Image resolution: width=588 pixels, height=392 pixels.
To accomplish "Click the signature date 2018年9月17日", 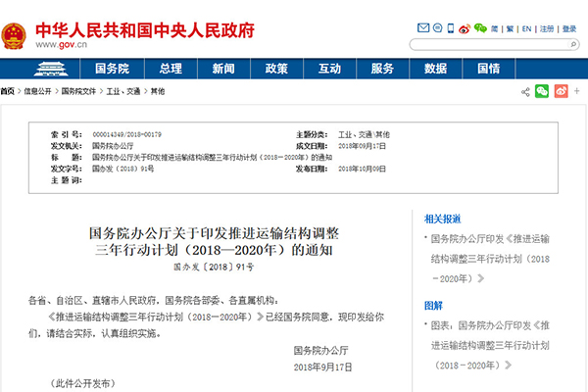I will tap(322, 367).
